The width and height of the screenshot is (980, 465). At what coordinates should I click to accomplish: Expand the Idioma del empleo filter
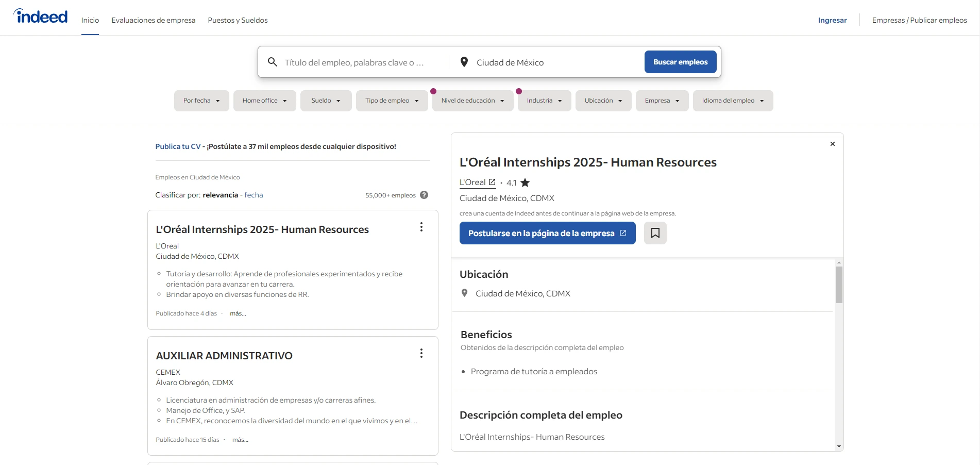coord(733,101)
